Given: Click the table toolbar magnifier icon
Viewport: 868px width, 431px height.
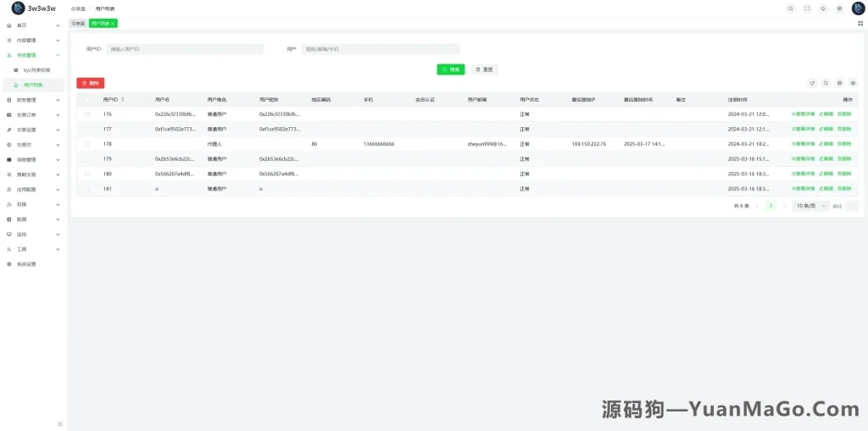Looking at the screenshot, I should [x=826, y=83].
